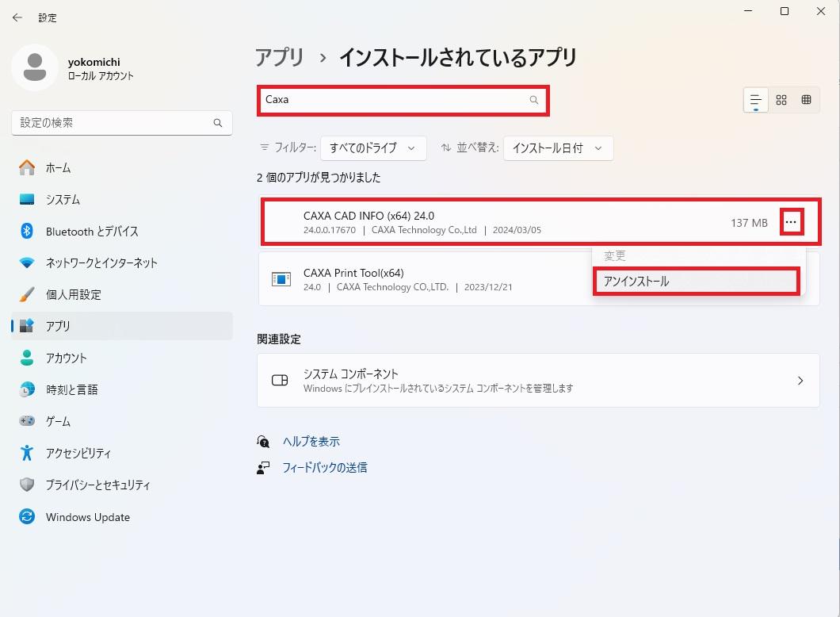Open more options for CAXA CAD INFO
840x617 pixels.
click(790, 223)
